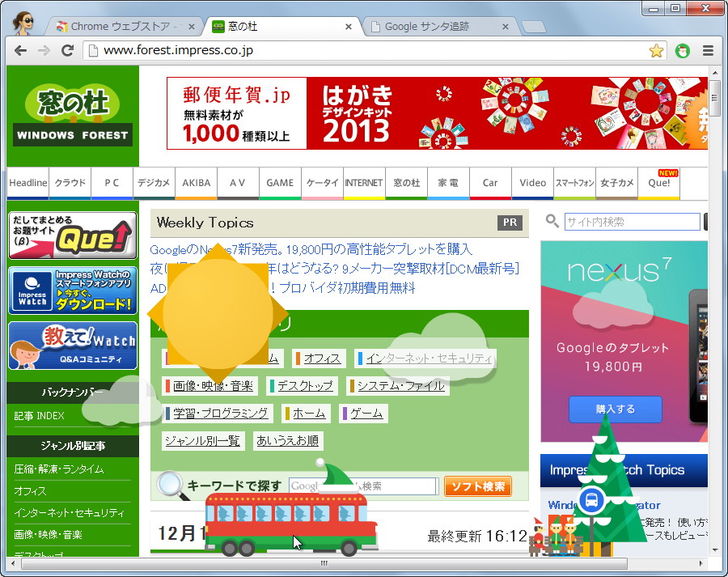Reload the page with refresh icon
This screenshot has width=728, height=577.
click(68, 50)
